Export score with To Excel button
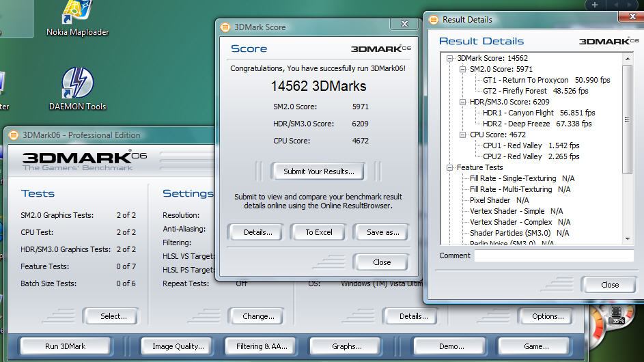644x362 pixels. [x=319, y=232]
